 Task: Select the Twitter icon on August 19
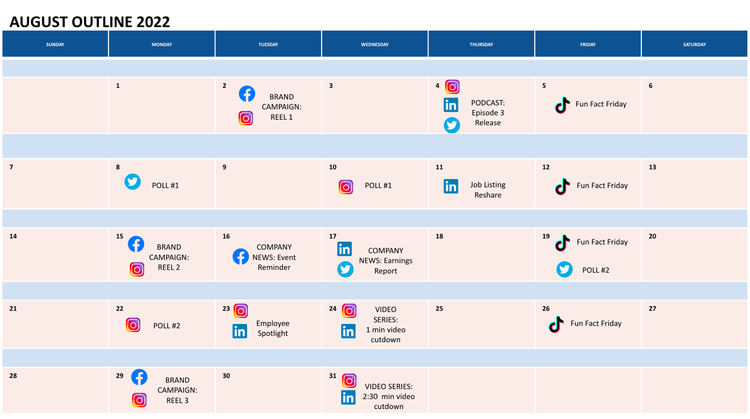(564, 269)
